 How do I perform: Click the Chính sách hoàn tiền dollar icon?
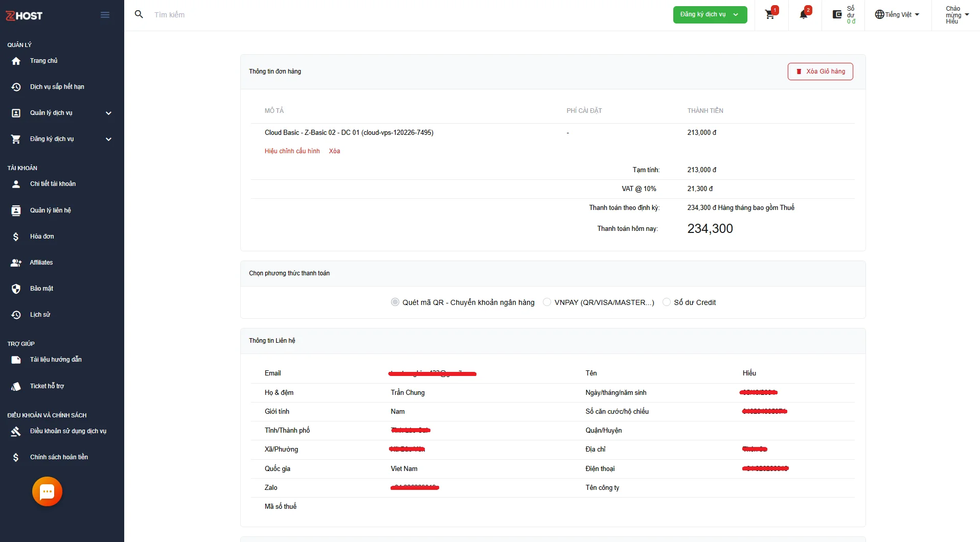pyautogui.click(x=16, y=457)
